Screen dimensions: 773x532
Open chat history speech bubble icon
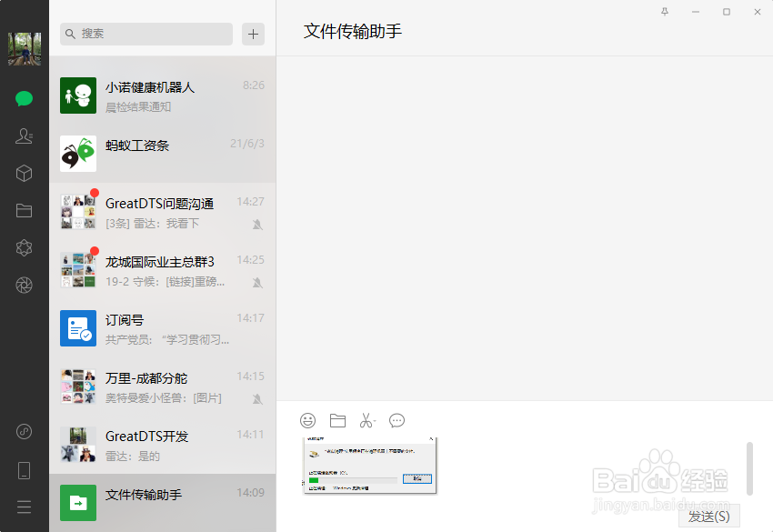coord(397,420)
